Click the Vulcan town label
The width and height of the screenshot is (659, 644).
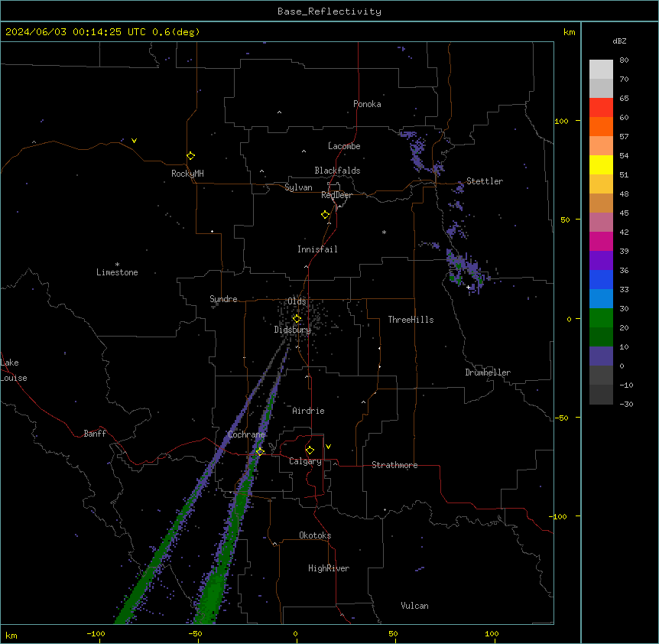[x=415, y=606]
